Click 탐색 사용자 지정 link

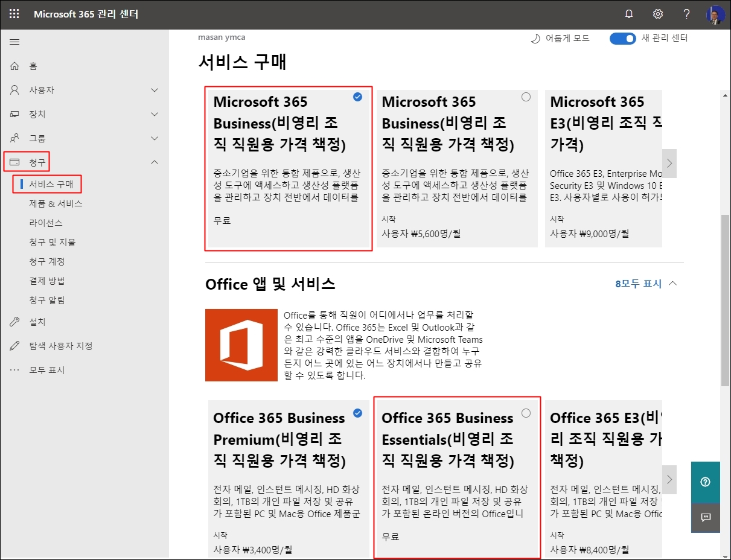(x=61, y=346)
